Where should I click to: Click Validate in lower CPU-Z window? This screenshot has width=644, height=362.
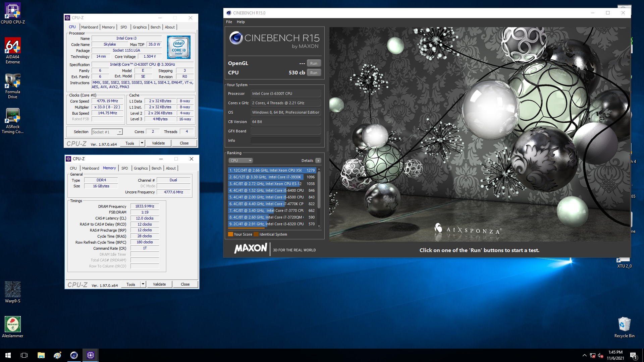click(x=159, y=285)
